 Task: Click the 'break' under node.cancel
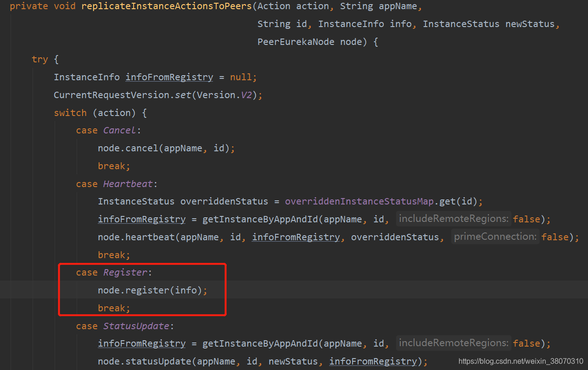click(111, 166)
